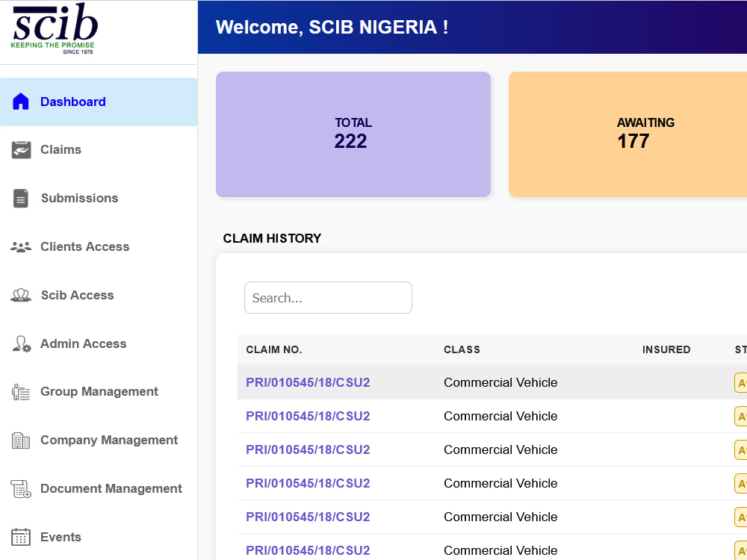
Task: Click the Clients Access people icon
Action: [x=21, y=246]
